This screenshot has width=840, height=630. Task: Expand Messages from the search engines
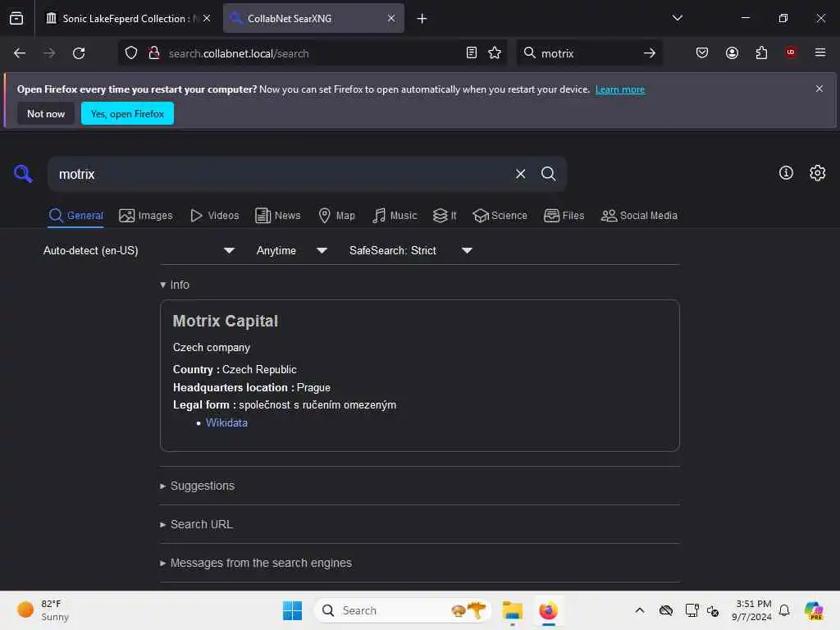coord(256,563)
